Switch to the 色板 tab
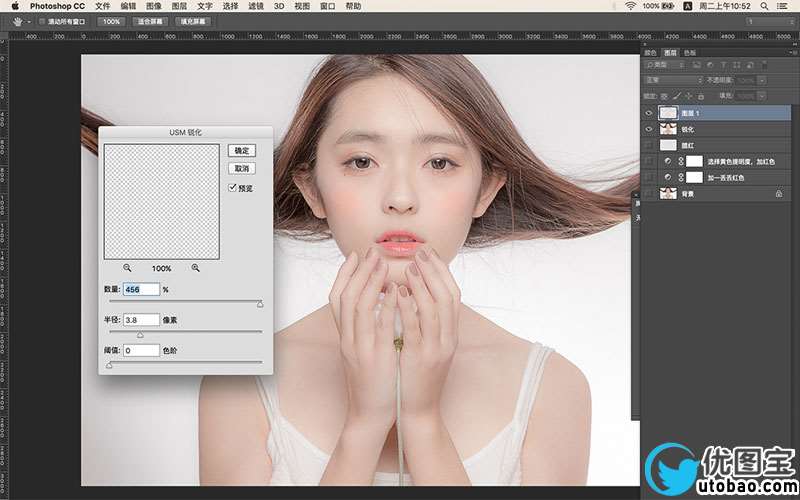This screenshot has height=500, width=800. click(x=690, y=52)
